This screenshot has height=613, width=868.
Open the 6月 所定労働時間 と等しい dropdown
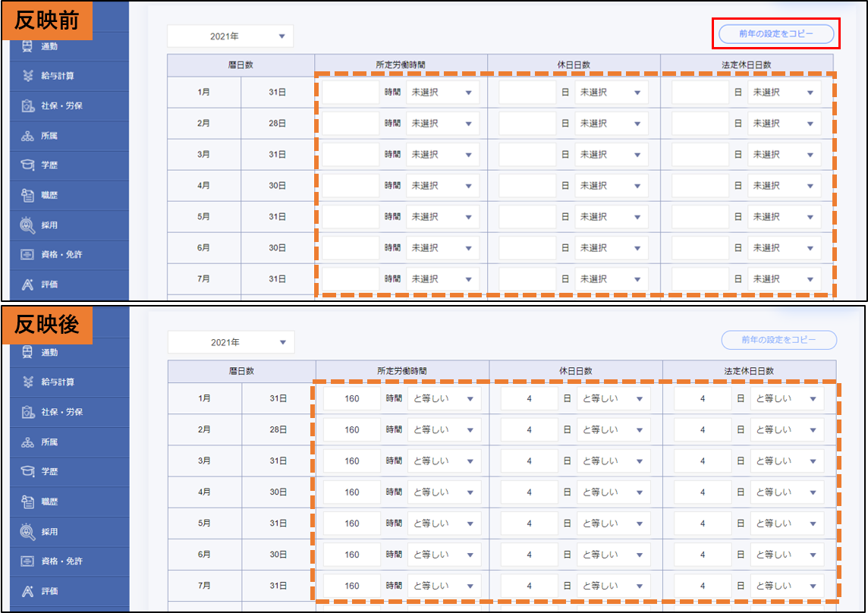[444, 555]
